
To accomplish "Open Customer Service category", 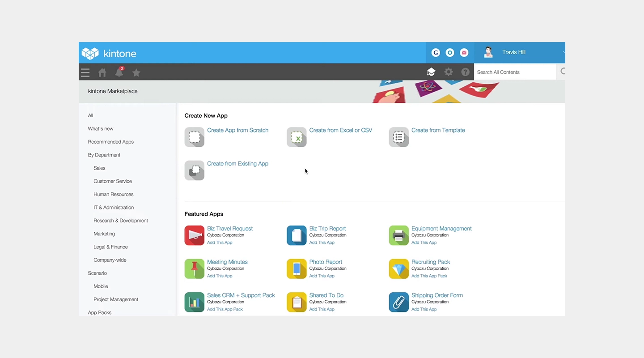I will [113, 181].
